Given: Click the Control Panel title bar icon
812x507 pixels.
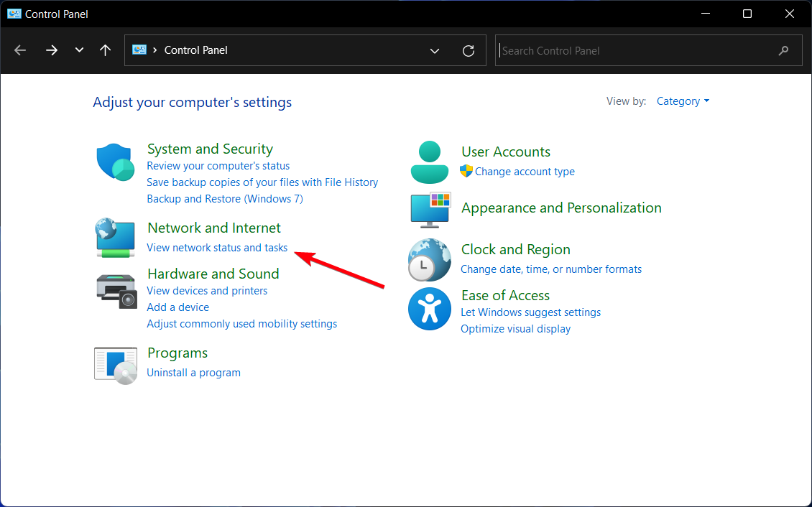Looking at the screenshot, I should click(14, 14).
